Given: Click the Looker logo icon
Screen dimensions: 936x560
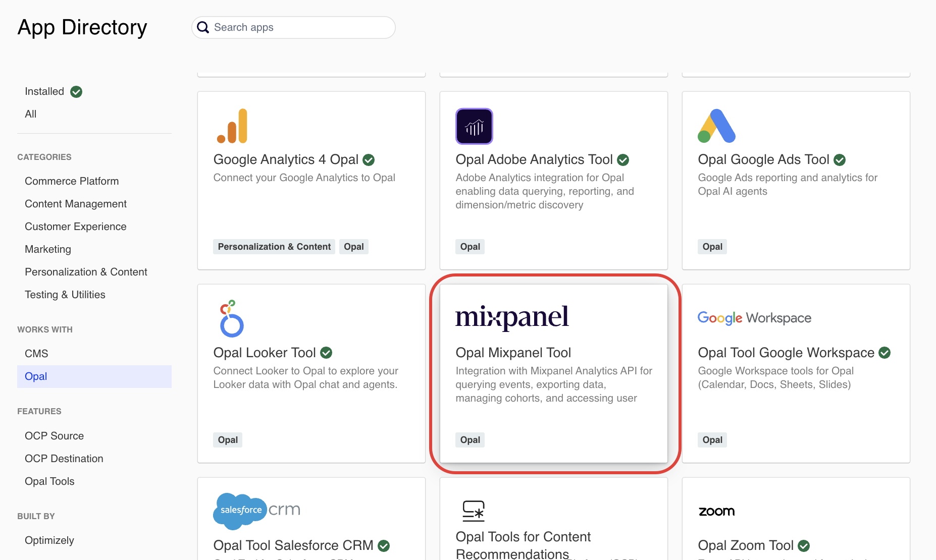Looking at the screenshot, I should click(232, 319).
